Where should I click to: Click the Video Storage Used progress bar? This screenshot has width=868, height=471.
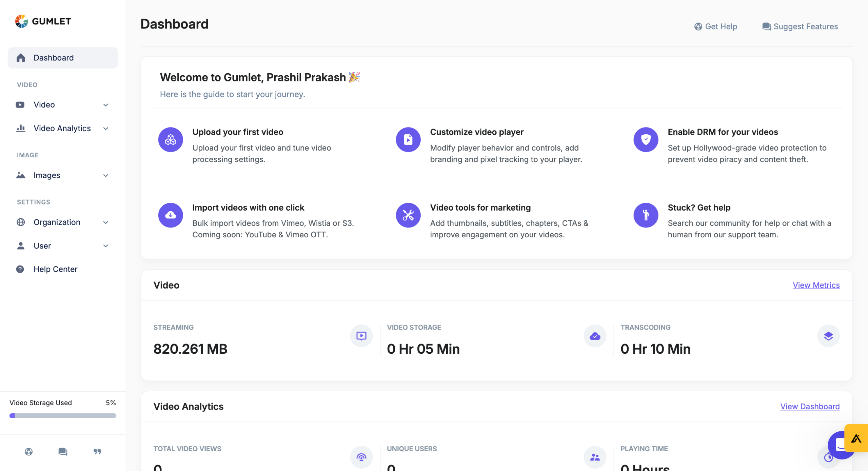point(63,416)
